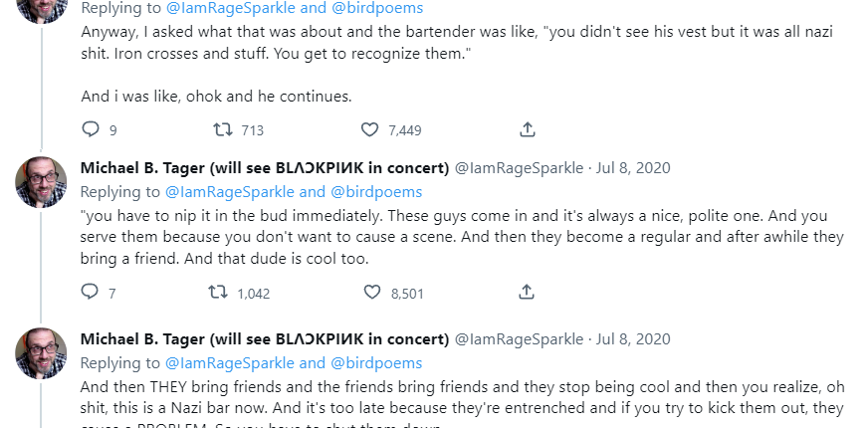Retweet the tweet with 713 retweets
Image resolution: width=868 pixels, height=428 pixels.
(x=225, y=129)
